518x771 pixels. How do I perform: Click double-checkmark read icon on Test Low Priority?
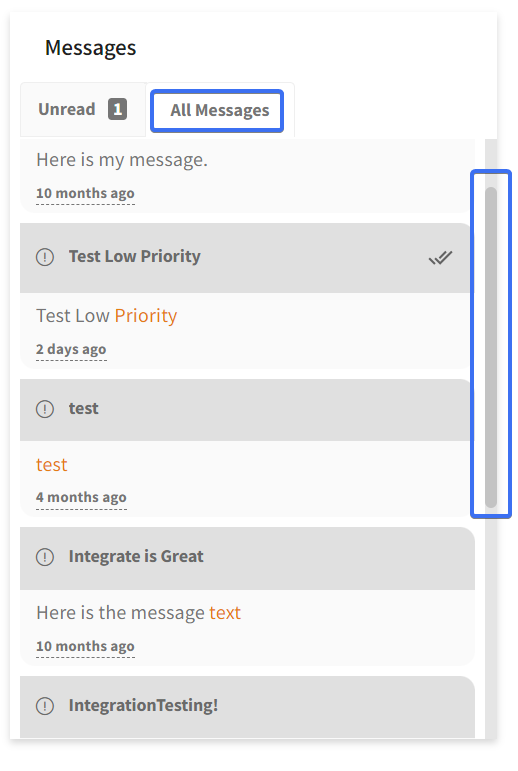click(440, 257)
